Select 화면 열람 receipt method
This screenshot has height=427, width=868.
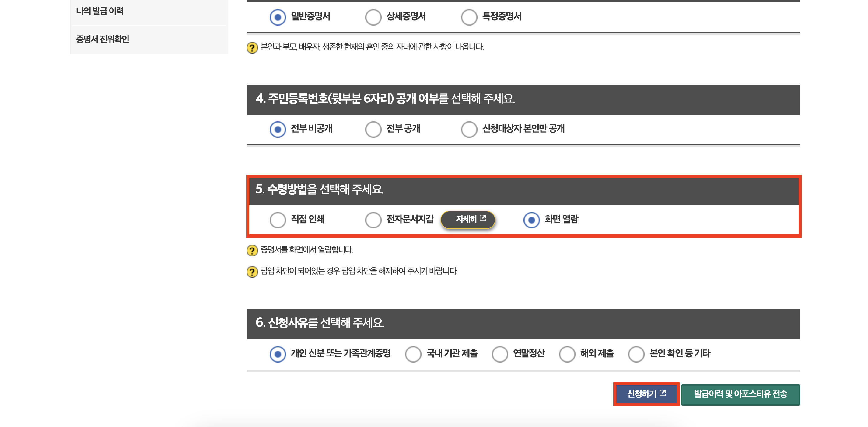tap(532, 219)
